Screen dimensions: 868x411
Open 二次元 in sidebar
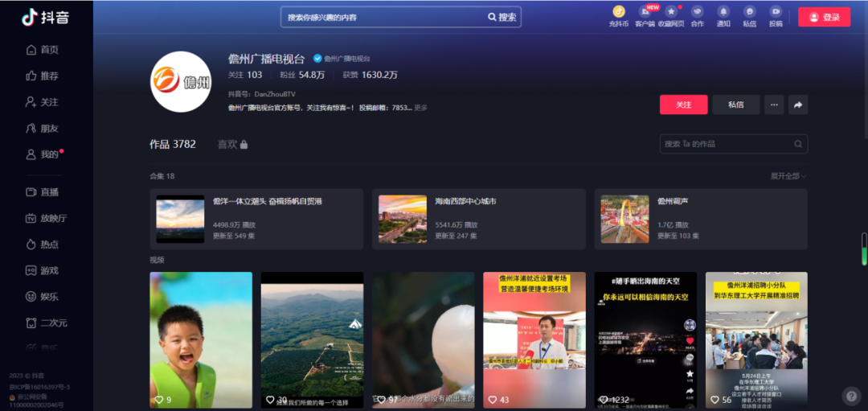point(47,323)
